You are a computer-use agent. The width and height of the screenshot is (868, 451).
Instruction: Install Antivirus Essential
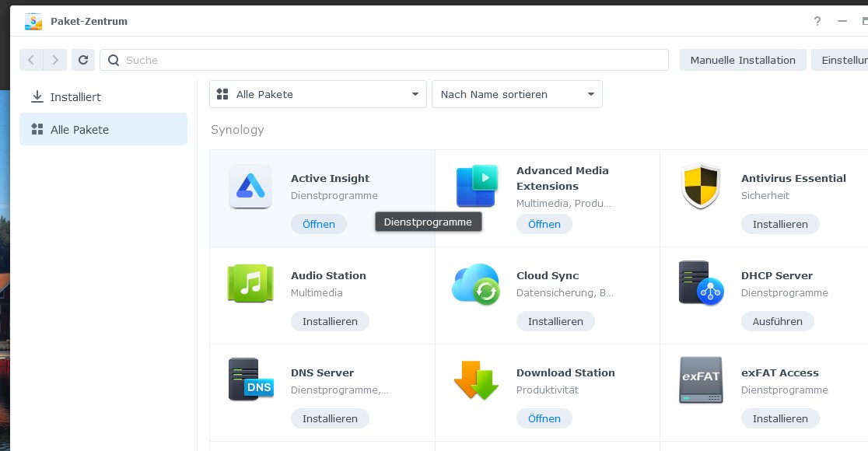pos(780,224)
